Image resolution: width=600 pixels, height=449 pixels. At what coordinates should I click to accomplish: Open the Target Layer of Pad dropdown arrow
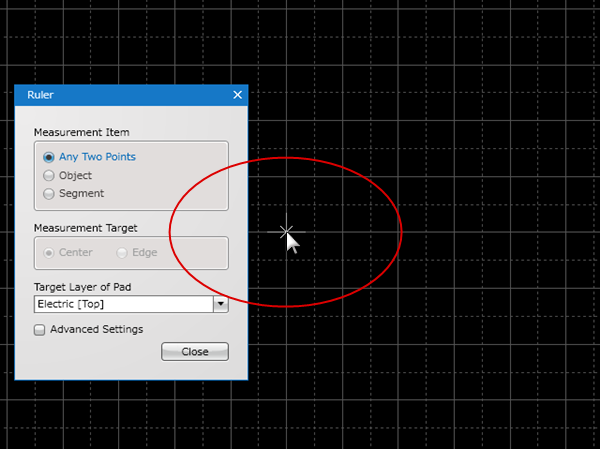pyautogui.click(x=221, y=304)
